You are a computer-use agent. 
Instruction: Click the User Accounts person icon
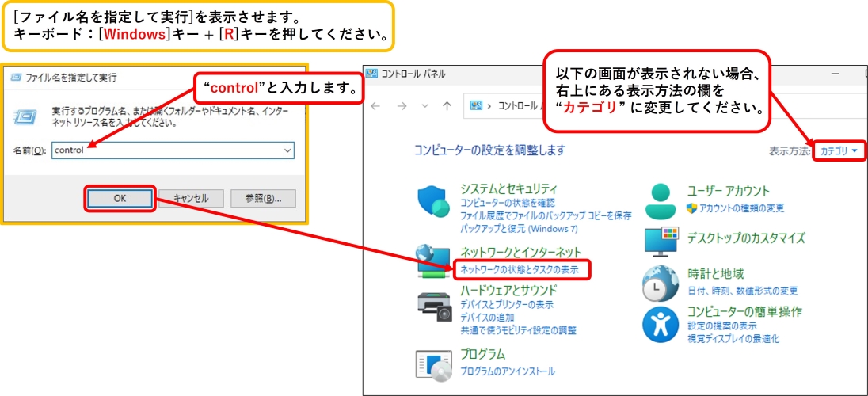pos(661,201)
